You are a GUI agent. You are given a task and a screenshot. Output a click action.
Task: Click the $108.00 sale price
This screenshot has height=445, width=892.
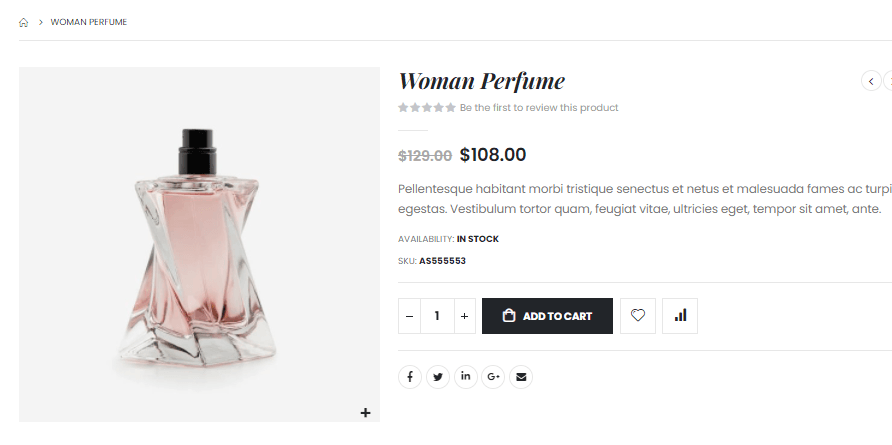point(493,155)
